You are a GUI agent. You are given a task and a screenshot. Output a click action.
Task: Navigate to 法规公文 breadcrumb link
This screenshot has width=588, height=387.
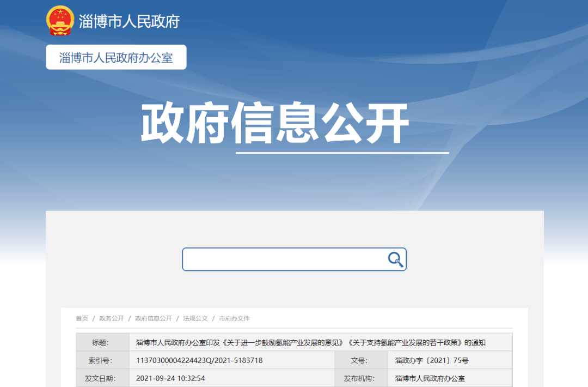pos(195,318)
